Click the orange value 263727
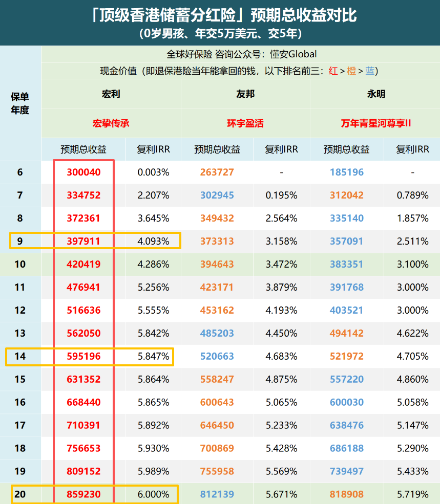Viewport: 440px width, 504px height. pyautogui.click(x=217, y=172)
